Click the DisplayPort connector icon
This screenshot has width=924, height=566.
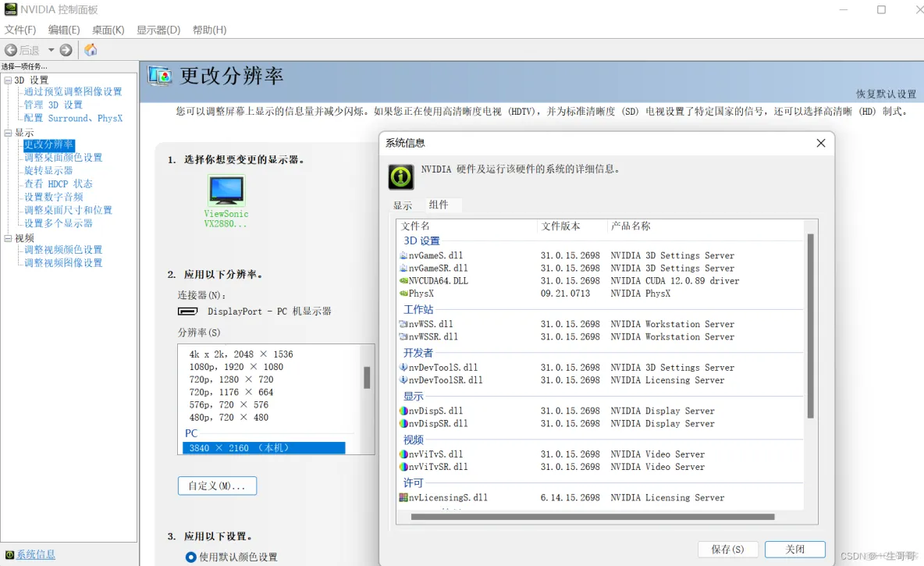point(188,311)
